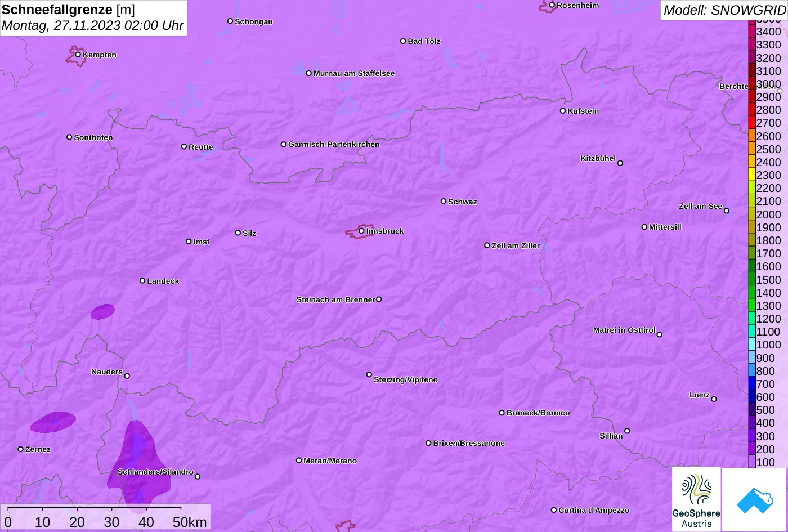Screen dimensions: 788x532
Task: Click the Cortina d'Ampezzo marker dot
Action: [x=554, y=510]
